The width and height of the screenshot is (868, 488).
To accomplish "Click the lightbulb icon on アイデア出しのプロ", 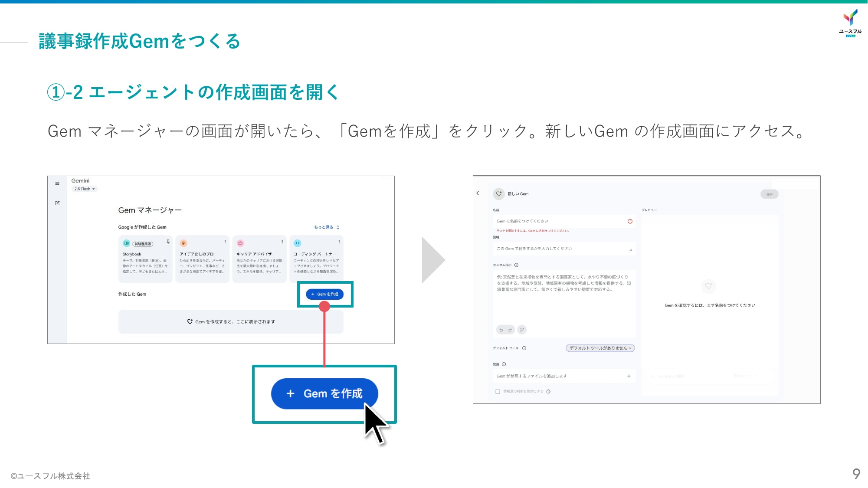I will click(x=183, y=243).
